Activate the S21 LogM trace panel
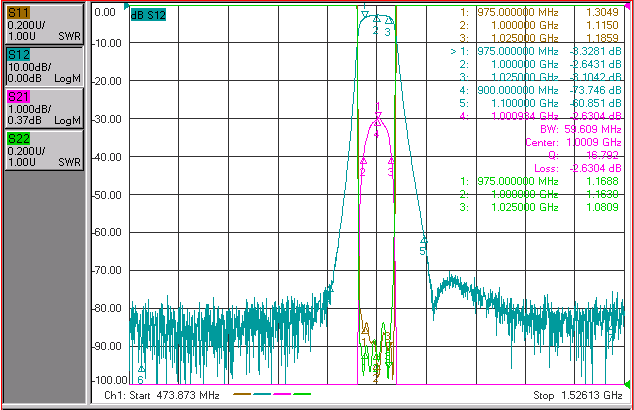 click(x=44, y=109)
